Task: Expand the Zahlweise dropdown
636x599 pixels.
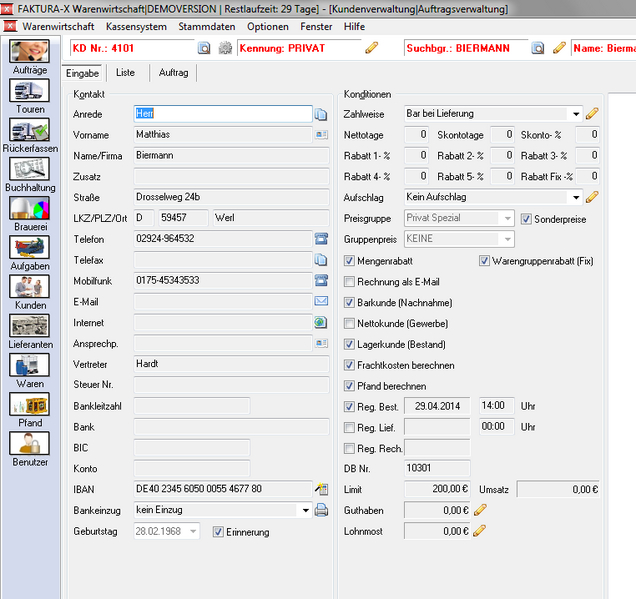Action: 576,114
